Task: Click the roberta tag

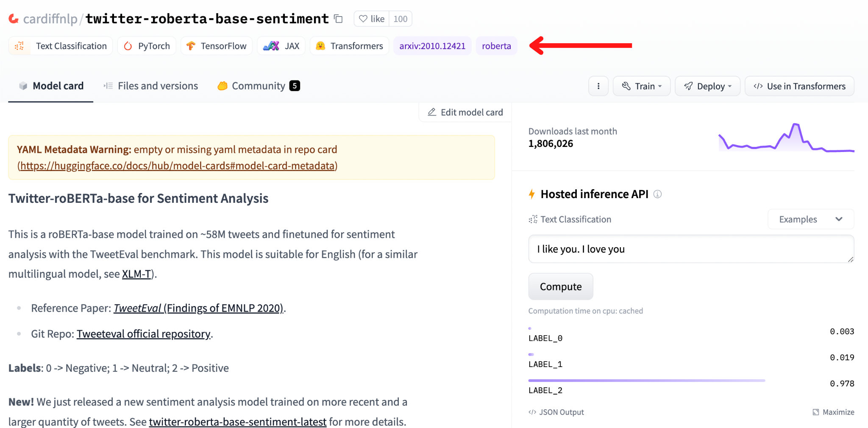Action: point(496,46)
